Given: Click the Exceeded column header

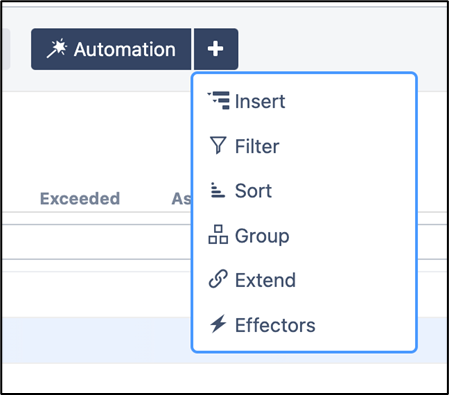Looking at the screenshot, I should pos(80,199).
